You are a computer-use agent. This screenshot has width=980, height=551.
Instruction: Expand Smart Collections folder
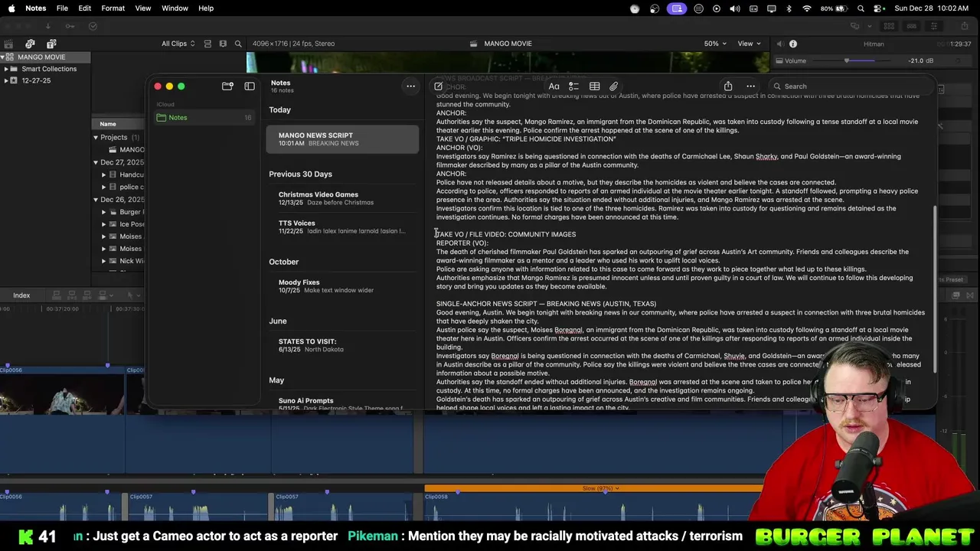[6, 69]
